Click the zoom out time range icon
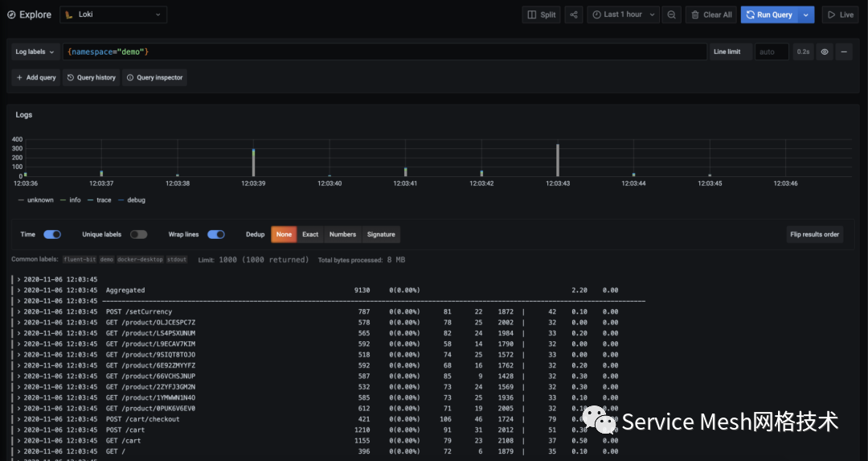Screen dimensions: 868x461 (x=671, y=15)
